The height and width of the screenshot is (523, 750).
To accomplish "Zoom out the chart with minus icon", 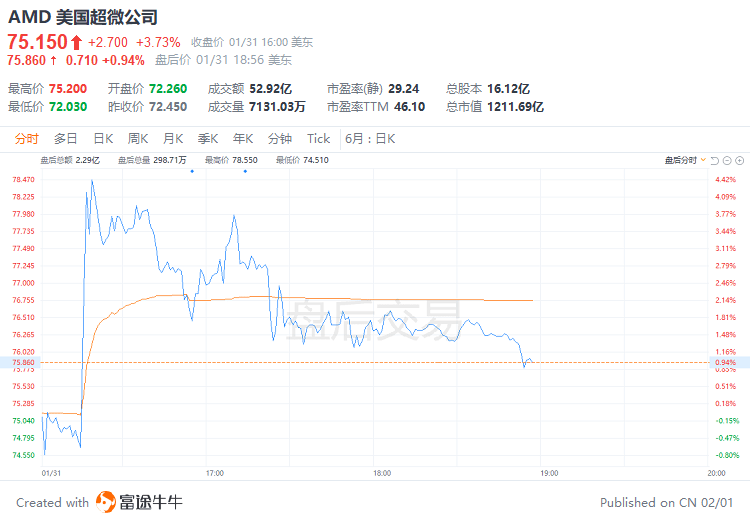I will [727, 161].
